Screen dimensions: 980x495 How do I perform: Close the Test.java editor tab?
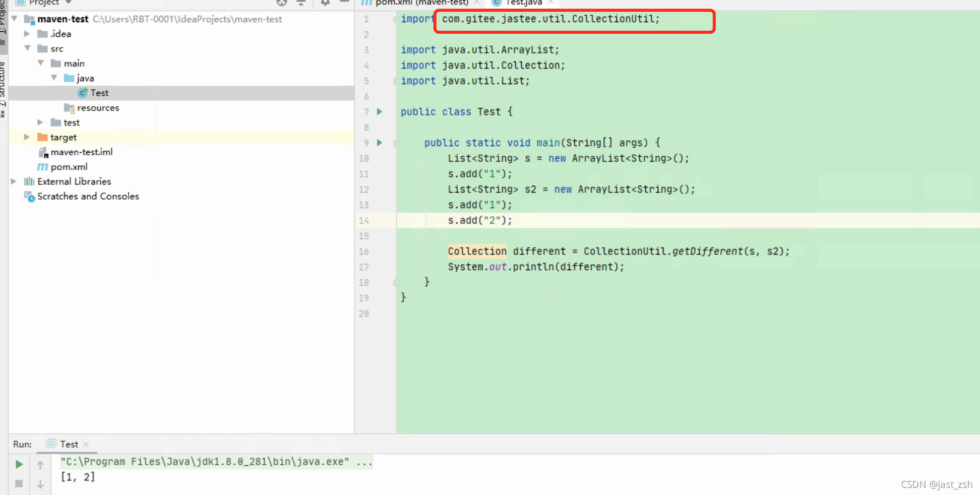click(x=550, y=3)
